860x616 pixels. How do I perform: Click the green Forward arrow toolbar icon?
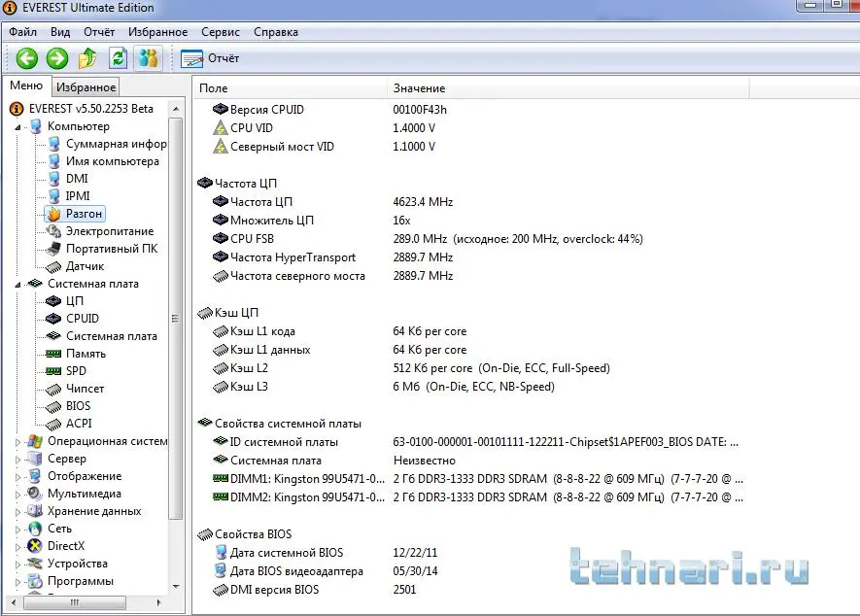point(57,58)
